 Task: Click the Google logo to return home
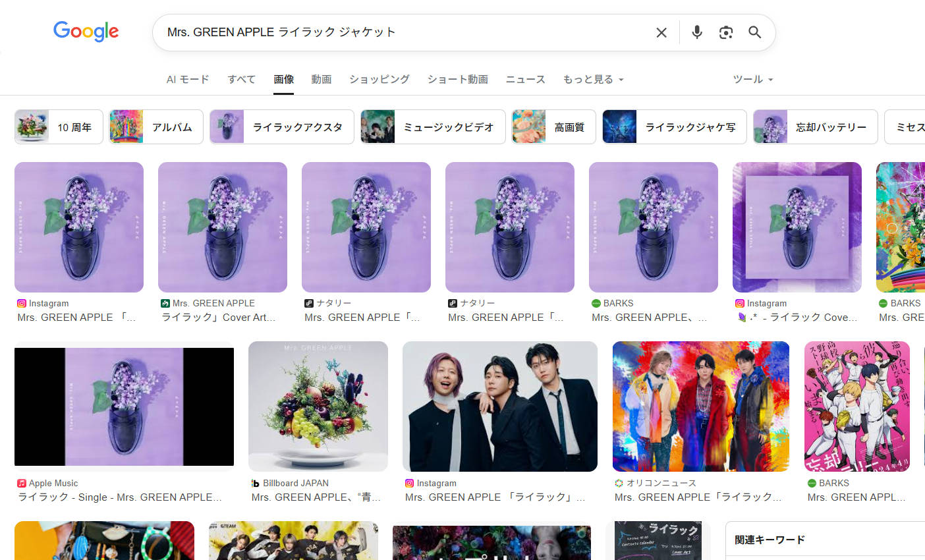coord(86,31)
